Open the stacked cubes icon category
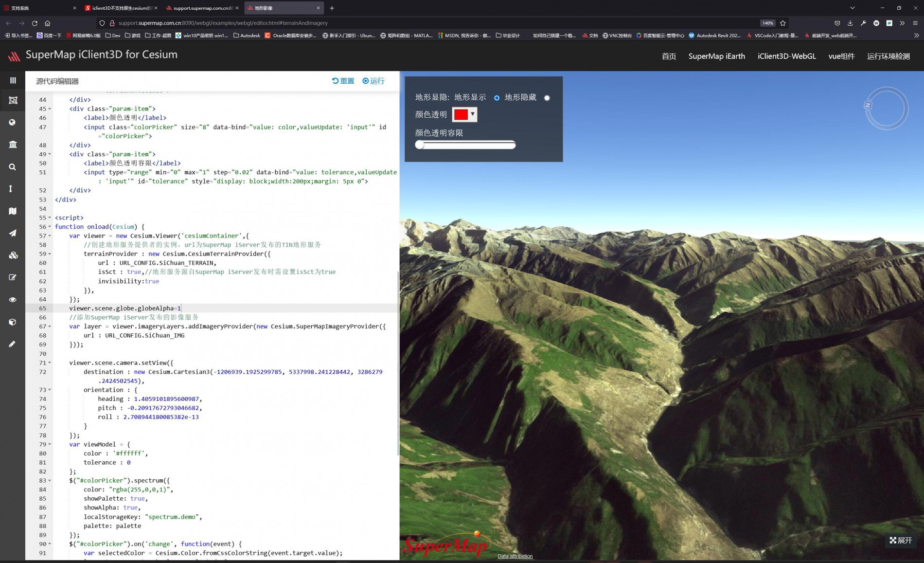 coord(13,255)
